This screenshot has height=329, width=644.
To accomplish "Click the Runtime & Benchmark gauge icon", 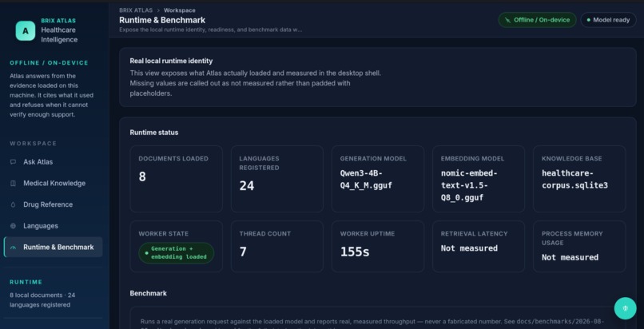I will click(x=13, y=248).
